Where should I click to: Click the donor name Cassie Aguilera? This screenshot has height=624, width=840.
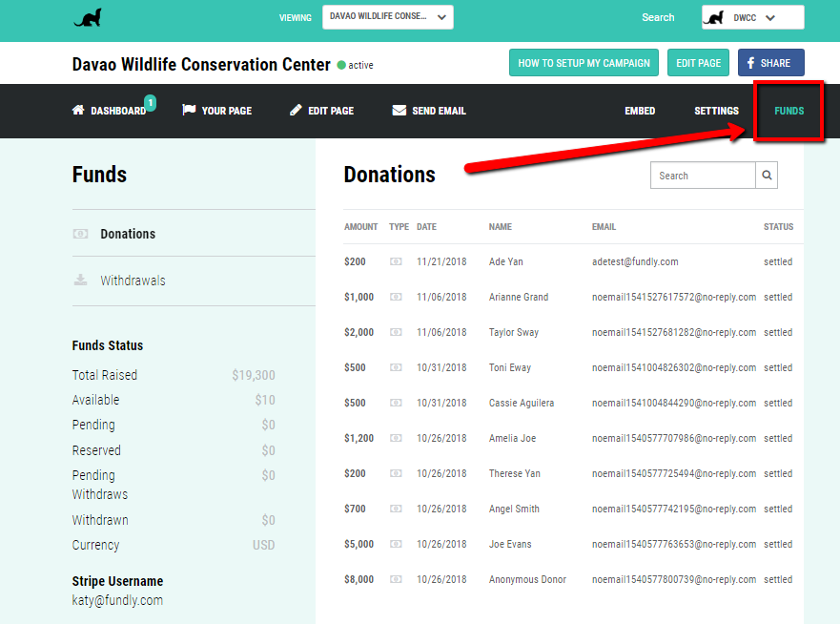[x=522, y=403]
